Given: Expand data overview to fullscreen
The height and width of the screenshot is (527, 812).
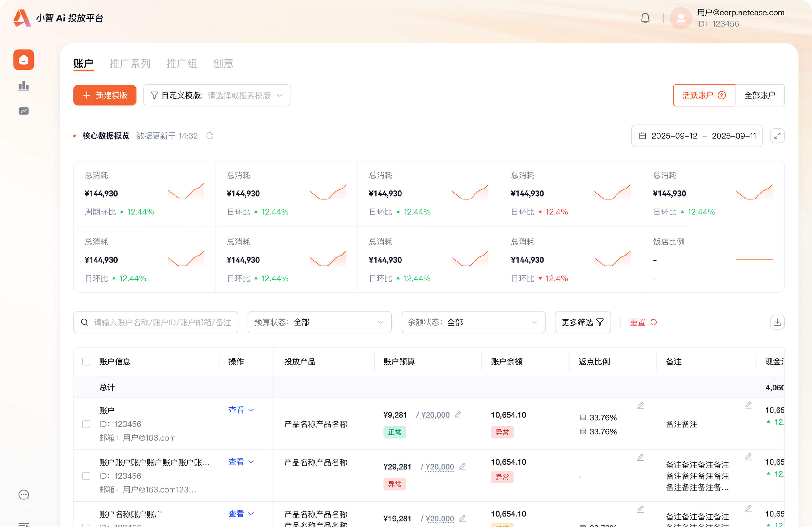Looking at the screenshot, I should [777, 136].
